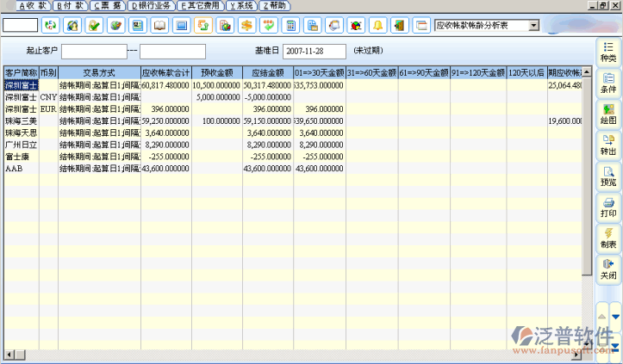
Task: Click the first 起止客户 input field
Action: tap(94, 52)
